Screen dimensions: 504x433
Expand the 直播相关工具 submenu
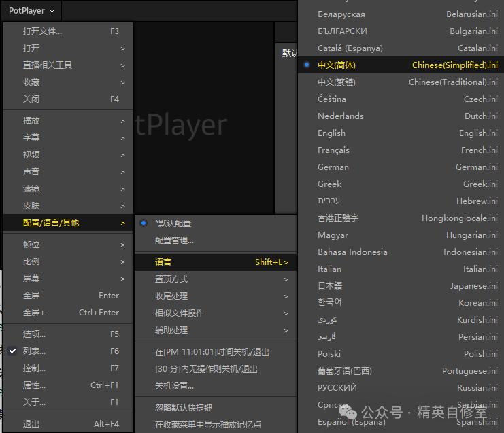[48, 65]
